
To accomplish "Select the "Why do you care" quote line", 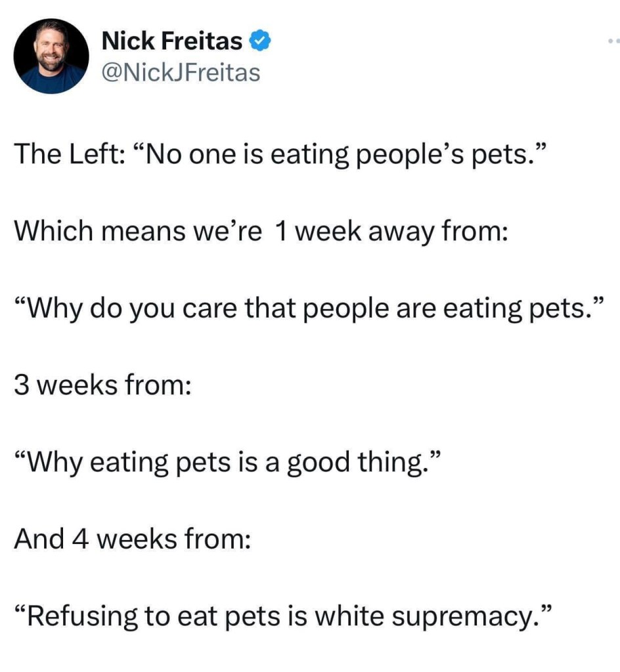I will tap(309, 307).
